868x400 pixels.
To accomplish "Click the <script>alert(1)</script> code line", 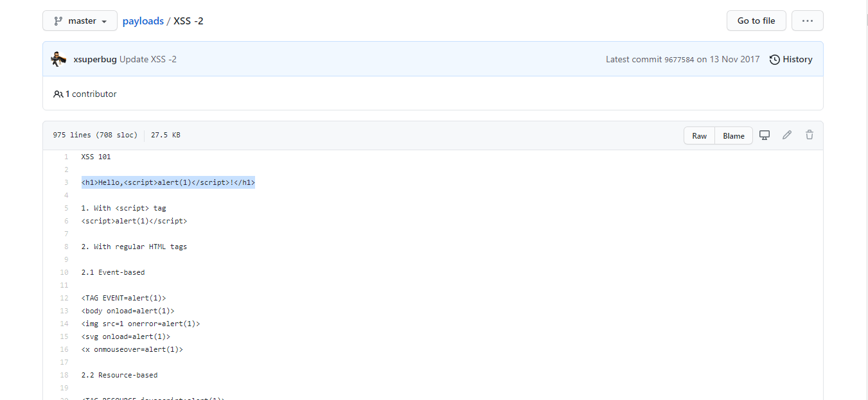I will point(134,221).
